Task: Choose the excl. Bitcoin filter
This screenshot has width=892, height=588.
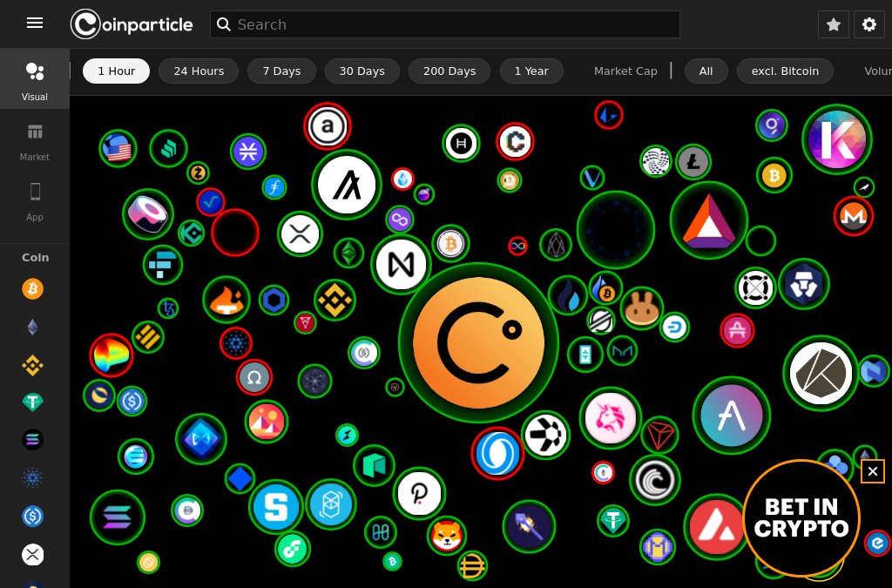Action: (785, 71)
